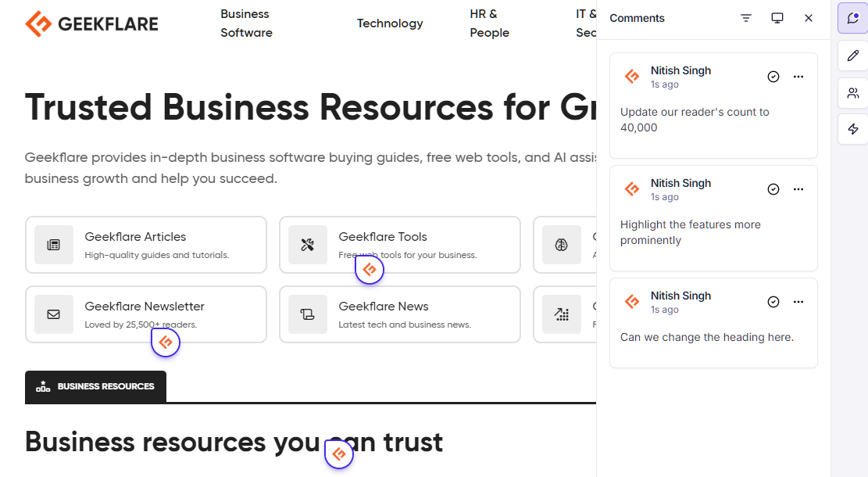868x477 pixels.
Task: Resolve the 'Can we change the heading' comment
Action: (773, 302)
